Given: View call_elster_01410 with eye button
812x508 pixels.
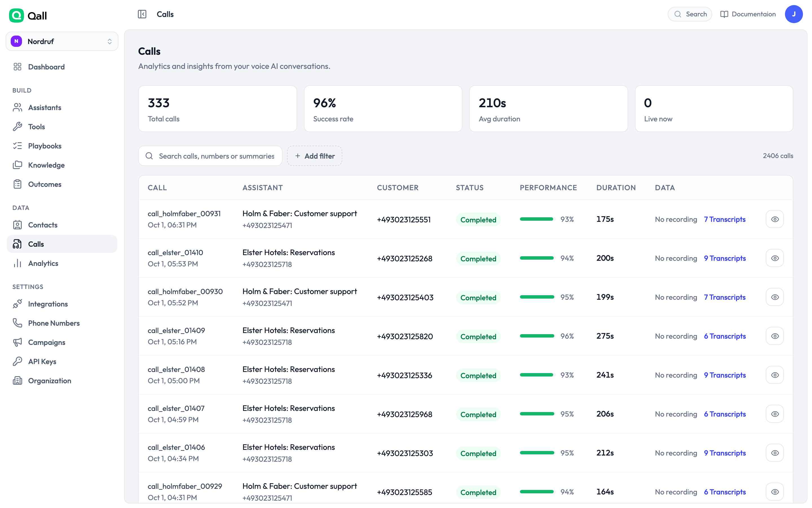Looking at the screenshot, I should 775,258.
